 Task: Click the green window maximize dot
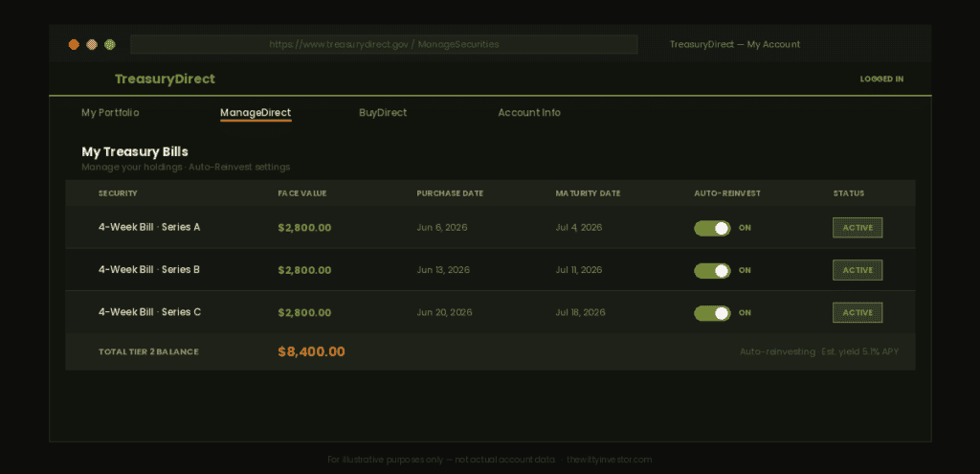(110, 44)
